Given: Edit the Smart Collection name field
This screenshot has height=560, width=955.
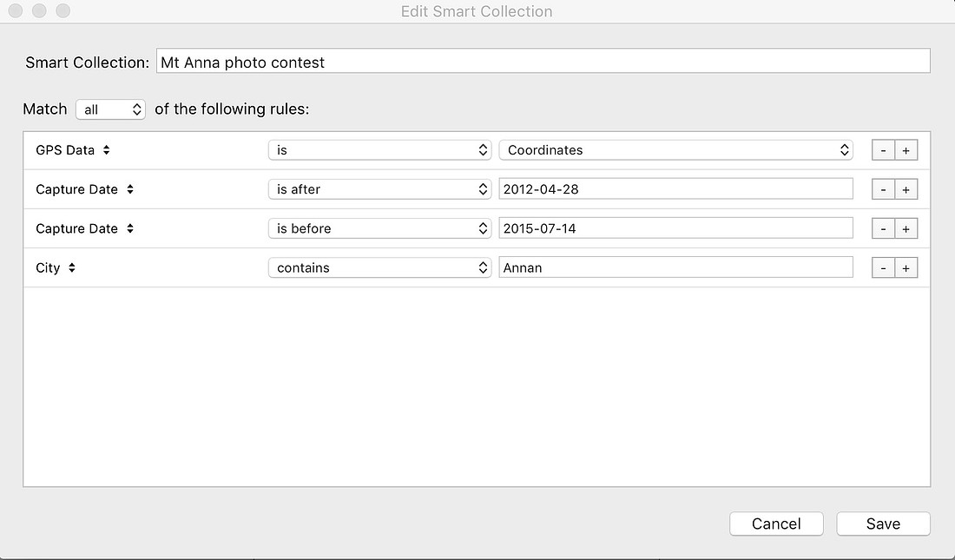Looking at the screenshot, I should pyautogui.click(x=543, y=62).
